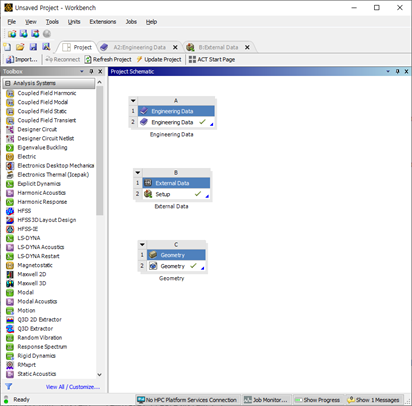Click the toolbox scroll up arrow
The width and height of the screenshot is (412, 406).
99,82
